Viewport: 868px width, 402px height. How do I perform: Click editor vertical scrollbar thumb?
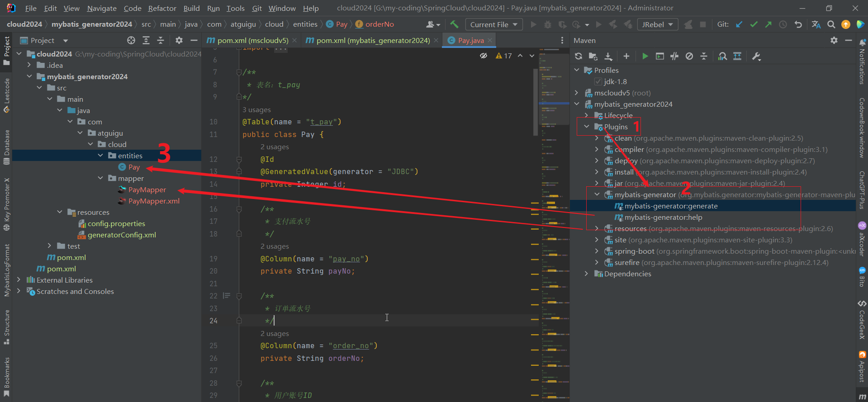536,102
